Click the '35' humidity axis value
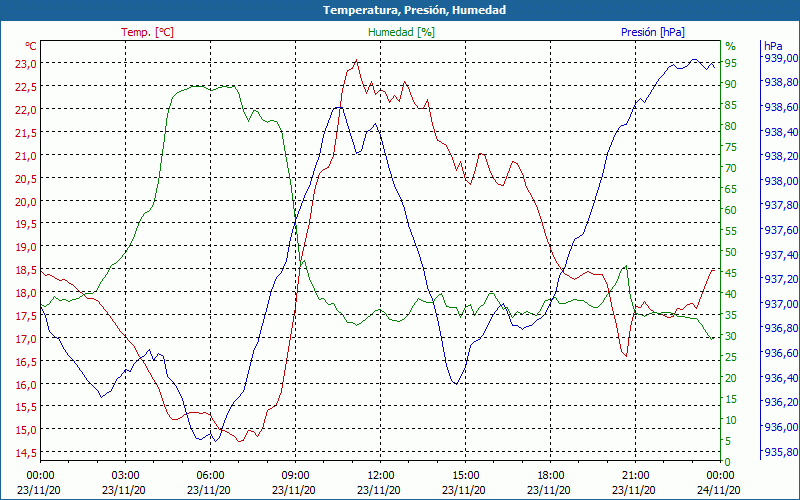The width and height of the screenshot is (800, 500). 731,315
